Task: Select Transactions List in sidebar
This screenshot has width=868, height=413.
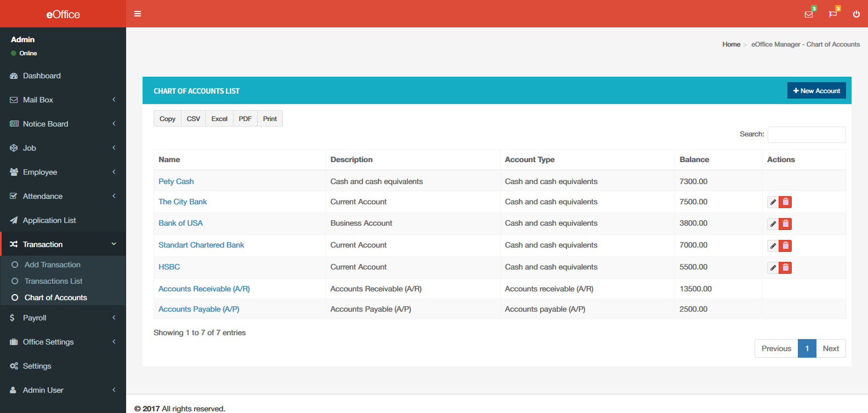Action: click(x=54, y=281)
